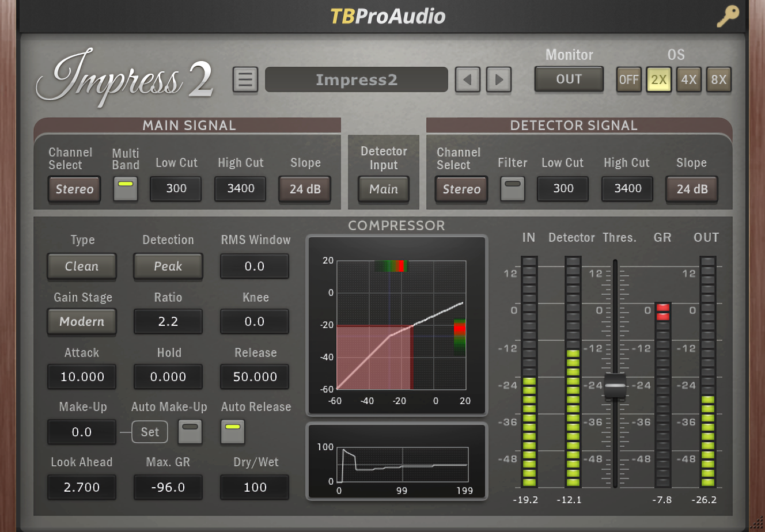Select 4X oversampling option

(x=689, y=79)
